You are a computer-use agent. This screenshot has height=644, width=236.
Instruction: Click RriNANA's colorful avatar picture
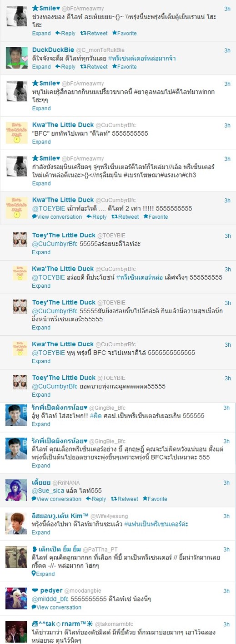(x=16, y=490)
